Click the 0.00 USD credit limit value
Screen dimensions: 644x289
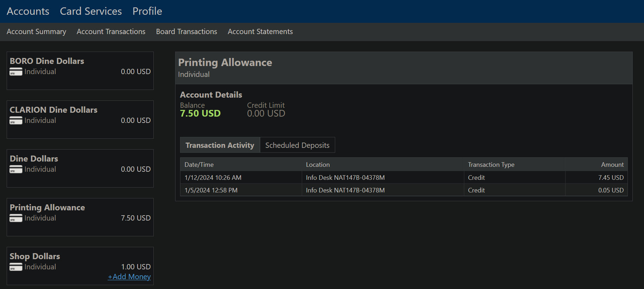[x=266, y=113]
